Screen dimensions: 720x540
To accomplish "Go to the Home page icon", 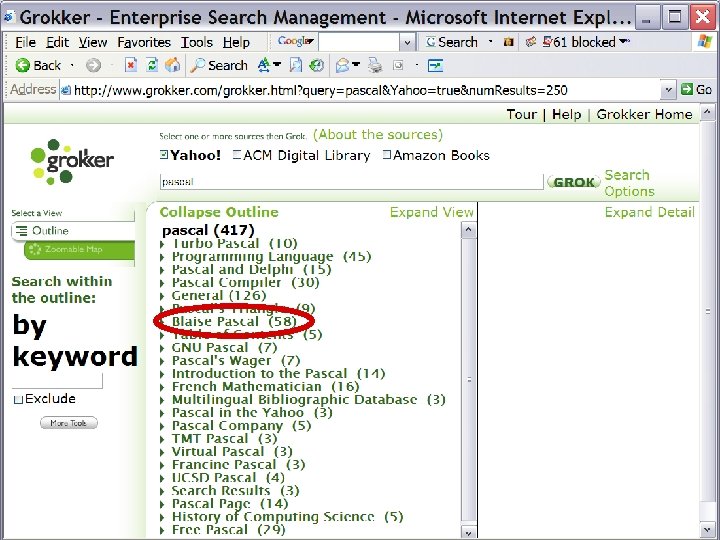I will tap(173, 66).
